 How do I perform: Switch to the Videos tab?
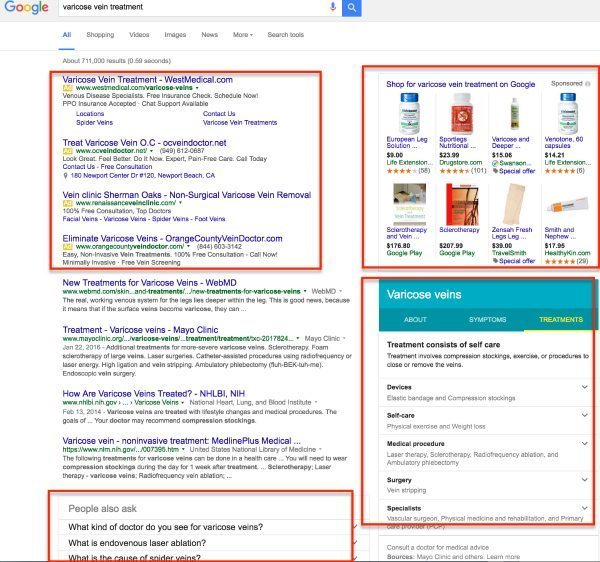[x=139, y=35]
